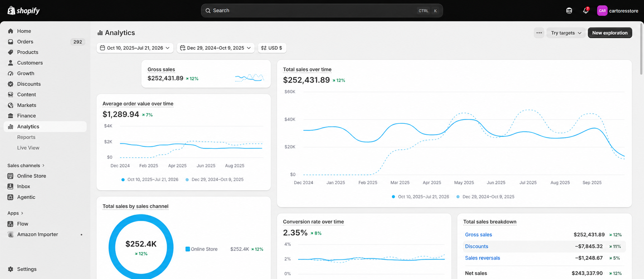Open Home via its house icon
This screenshot has width=644, height=279.
point(10,31)
